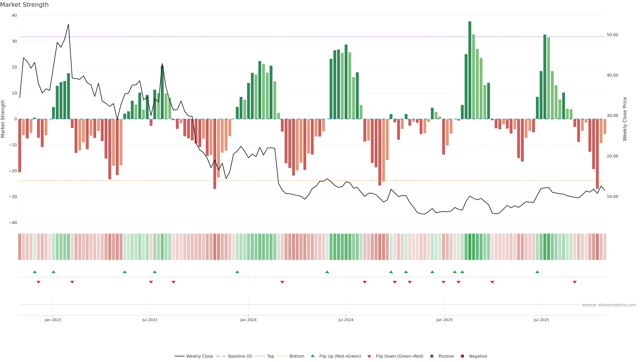This screenshot has height=362, width=644.
Task: Click the first red flip-down triangle marker
Action: pyautogui.click(x=39, y=282)
